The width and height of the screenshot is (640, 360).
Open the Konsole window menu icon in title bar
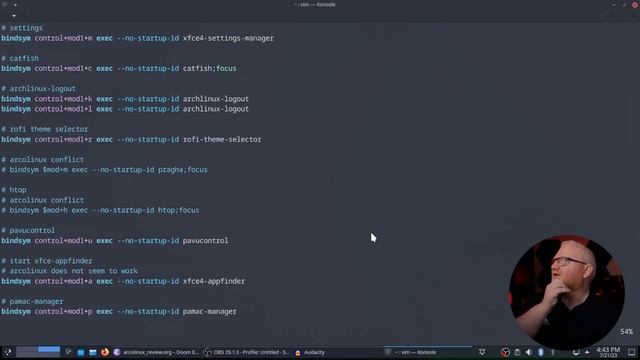click(4, 4)
